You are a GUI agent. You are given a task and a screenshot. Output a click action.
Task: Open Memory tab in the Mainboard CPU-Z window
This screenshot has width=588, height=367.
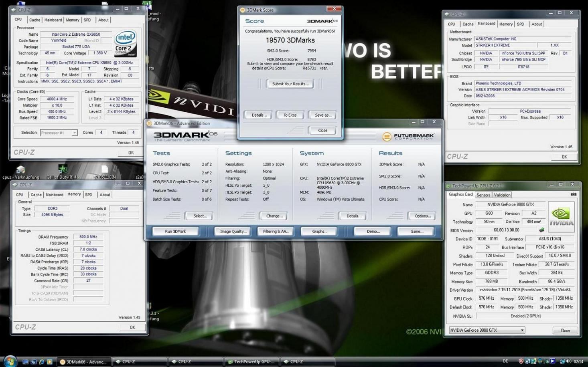[x=506, y=24]
